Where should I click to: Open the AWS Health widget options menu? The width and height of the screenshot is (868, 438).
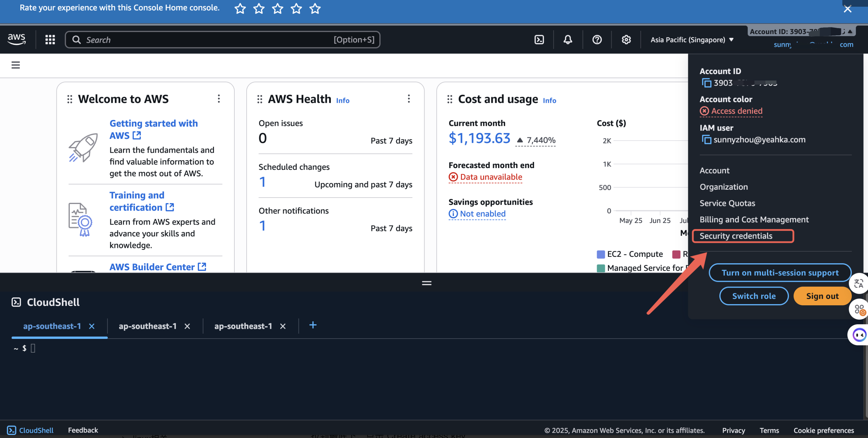409,99
